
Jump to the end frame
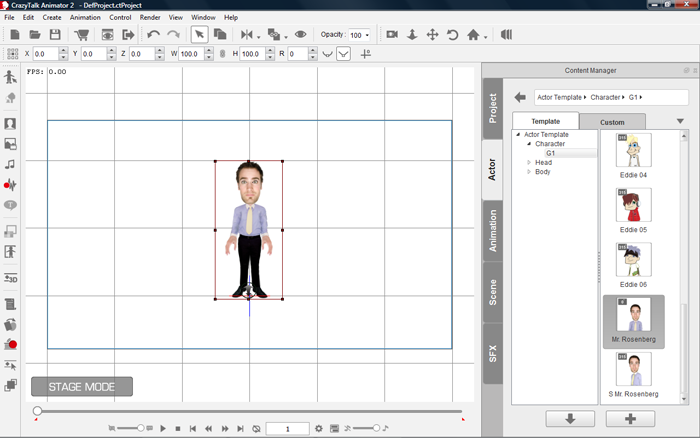pos(240,429)
